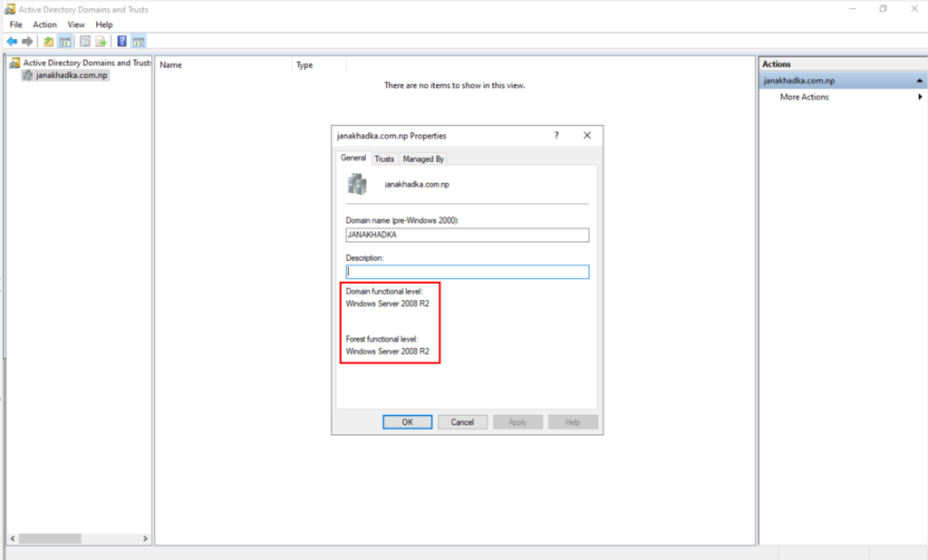The width and height of the screenshot is (928, 560).
Task: Click the left arrow of tree horizontal scrollbar
Action: (x=13, y=538)
